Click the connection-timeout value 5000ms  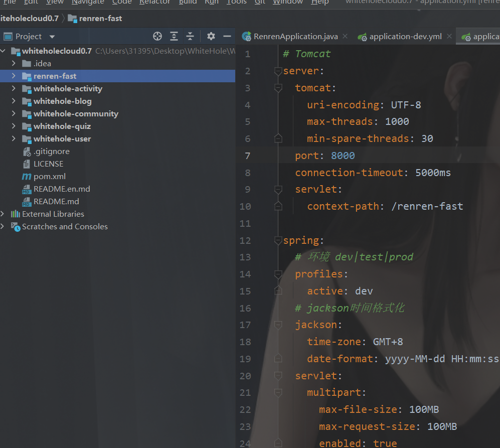click(433, 173)
